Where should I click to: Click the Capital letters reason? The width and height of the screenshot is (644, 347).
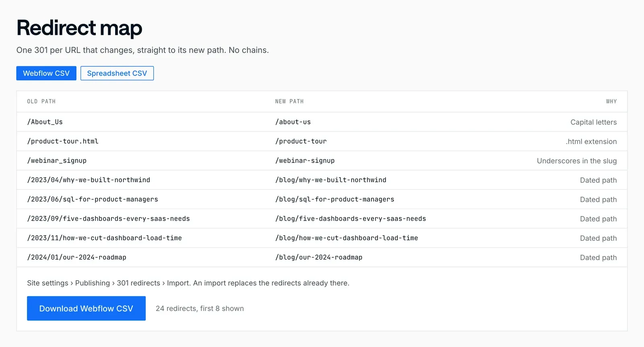593,122
